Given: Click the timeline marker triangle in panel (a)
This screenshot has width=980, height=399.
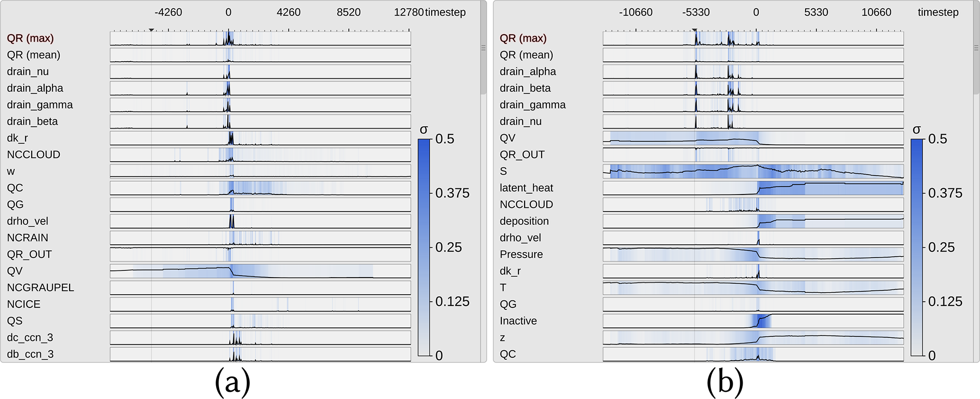Looking at the screenshot, I should click(x=151, y=30).
